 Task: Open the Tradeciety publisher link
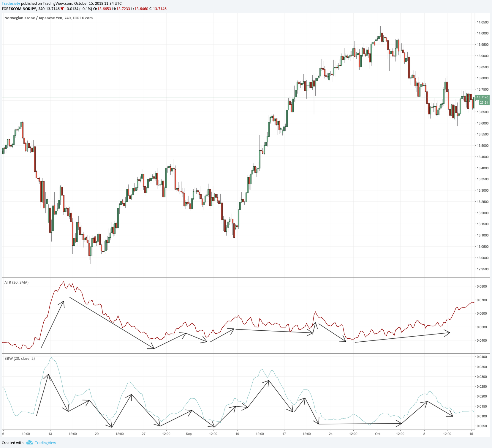[x=11, y=4]
